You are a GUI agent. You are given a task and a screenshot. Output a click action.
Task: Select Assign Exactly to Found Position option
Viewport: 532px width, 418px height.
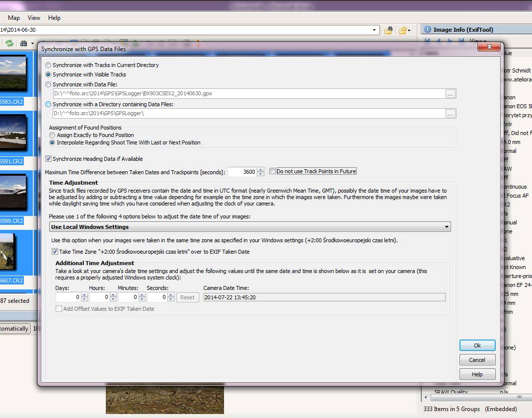tap(52, 135)
